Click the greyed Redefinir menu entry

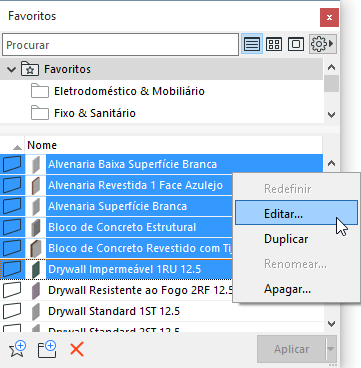tap(288, 189)
